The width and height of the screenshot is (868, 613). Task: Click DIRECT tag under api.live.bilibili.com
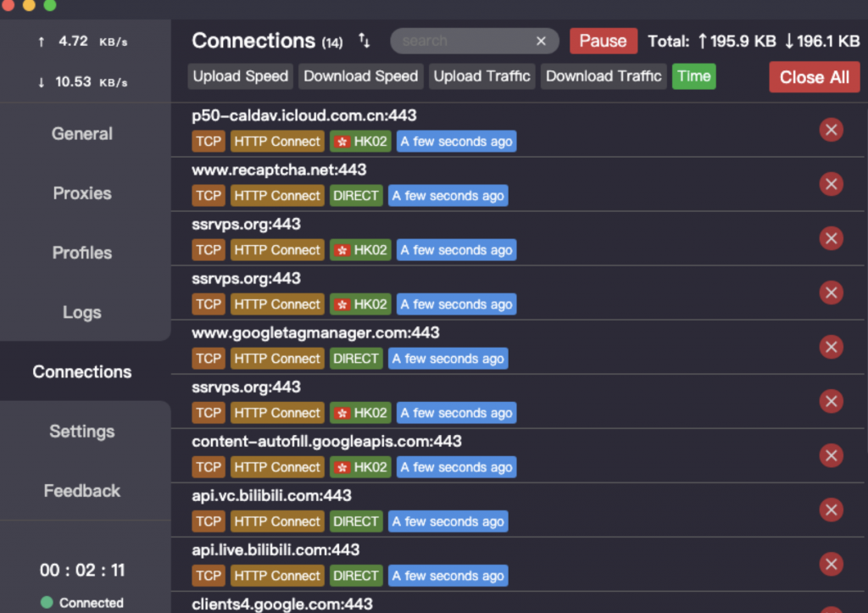click(356, 576)
